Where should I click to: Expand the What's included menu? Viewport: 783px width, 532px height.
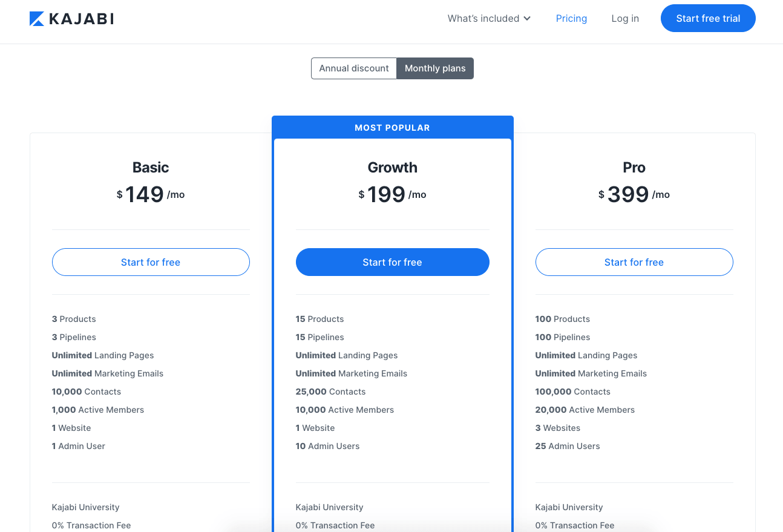(x=489, y=19)
